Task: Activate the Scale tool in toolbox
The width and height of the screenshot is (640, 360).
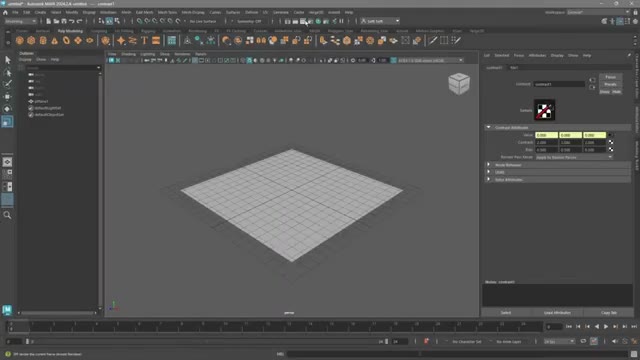Action: (x=7, y=121)
